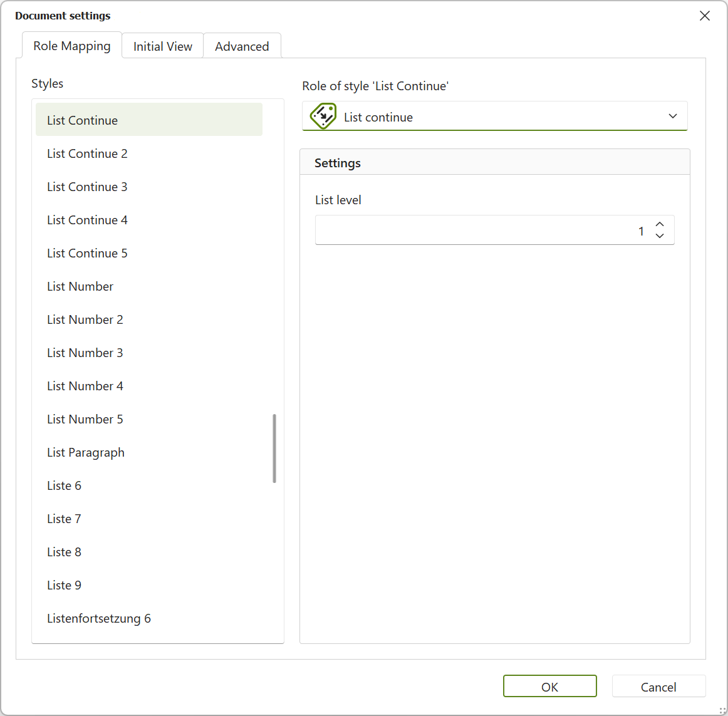This screenshot has width=728, height=716.
Task: Click the Styles list scrollbar thumb
Action: coord(274,449)
